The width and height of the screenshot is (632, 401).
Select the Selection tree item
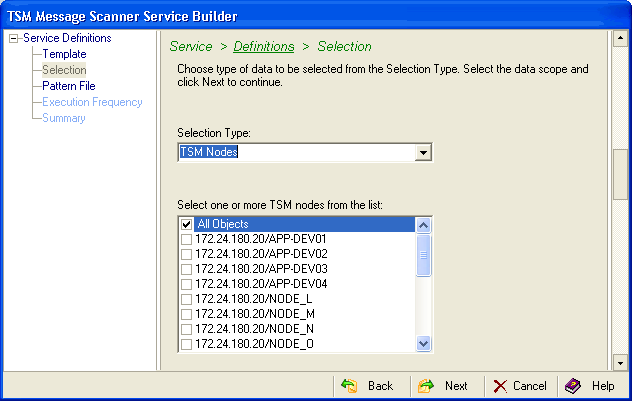(x=64, y=70)
